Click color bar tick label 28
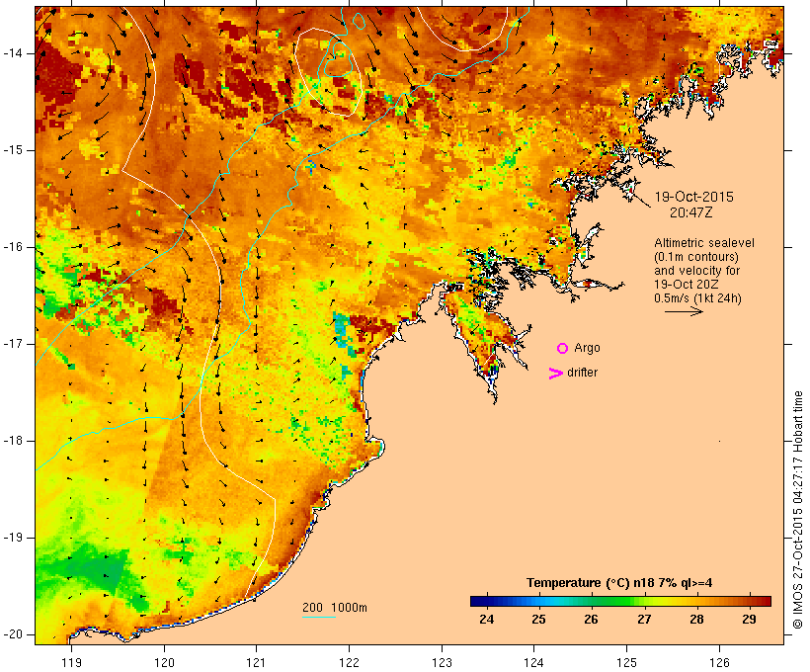 pos(696,620)
